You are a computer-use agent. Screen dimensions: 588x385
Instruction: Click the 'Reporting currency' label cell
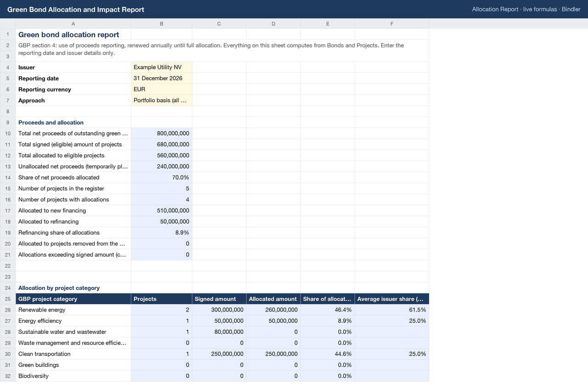click(73, 90)
